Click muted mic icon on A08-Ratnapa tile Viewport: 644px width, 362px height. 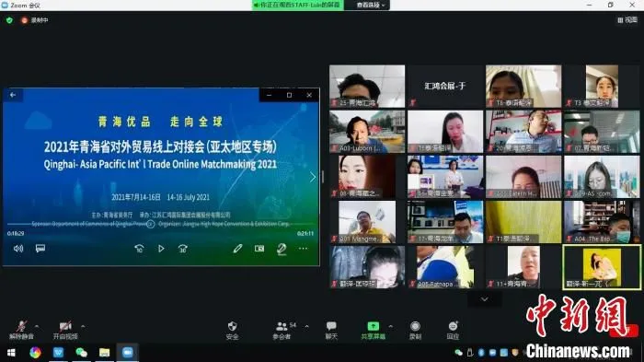(x=412, y=284)
